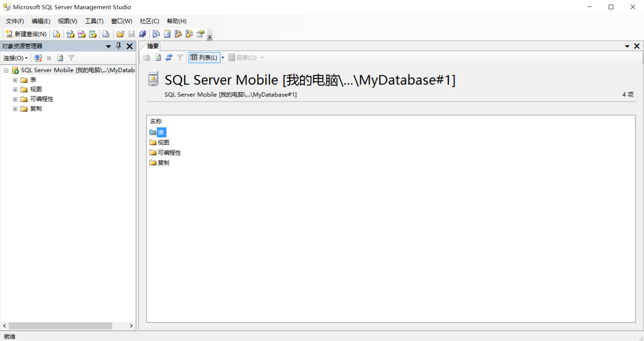Viewport: 644px width, 341px height.
Task: Open the 文件(F) menu
Action: 15,21
